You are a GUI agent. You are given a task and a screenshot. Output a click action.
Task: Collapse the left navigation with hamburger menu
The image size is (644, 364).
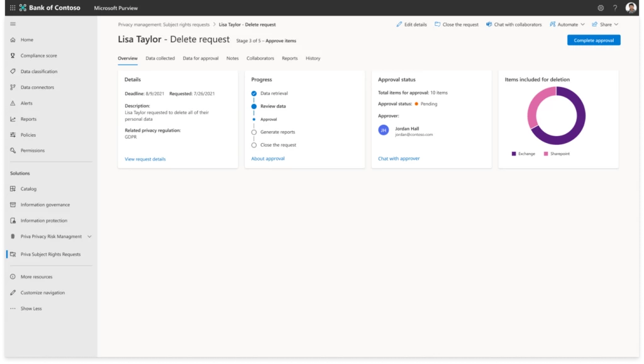tap(12, 23)
